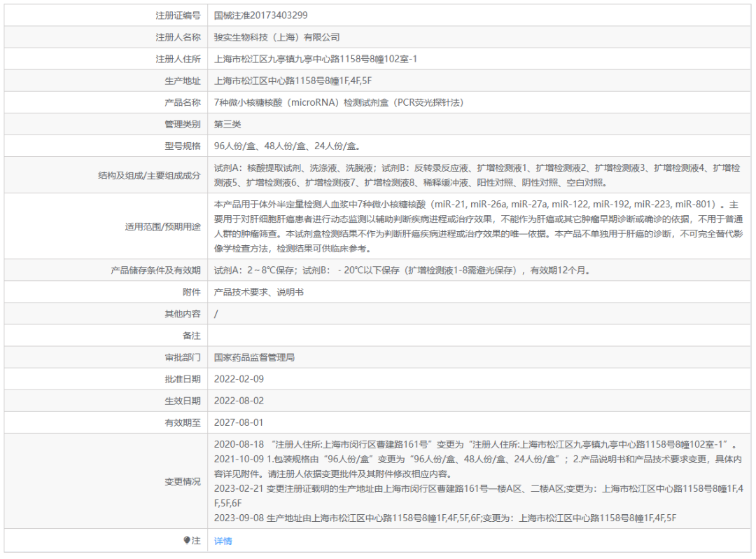Click the product name containing microRNA
Image resolution: width=756 pixels, height=559 pixels.
click(x=339, y=102)
